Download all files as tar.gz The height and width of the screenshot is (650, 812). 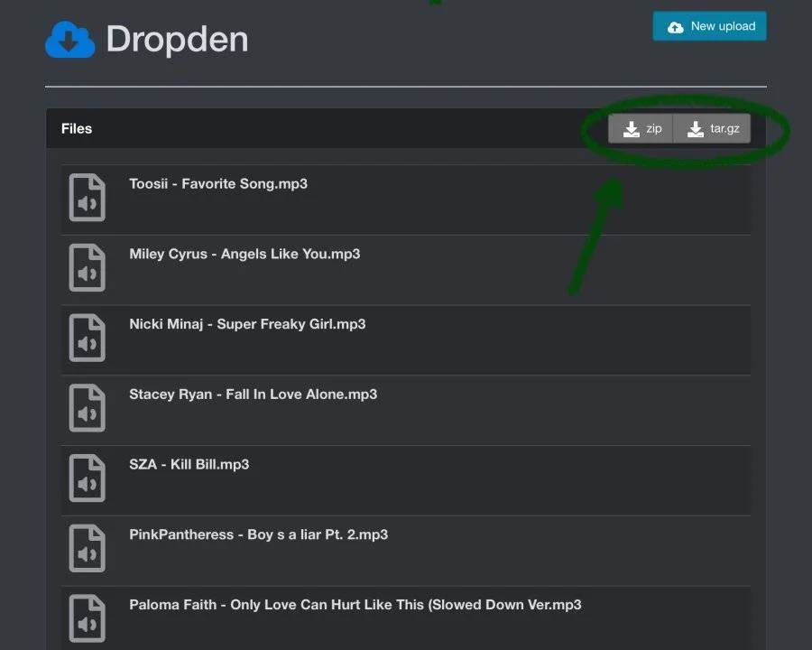(x=712, y=128)
